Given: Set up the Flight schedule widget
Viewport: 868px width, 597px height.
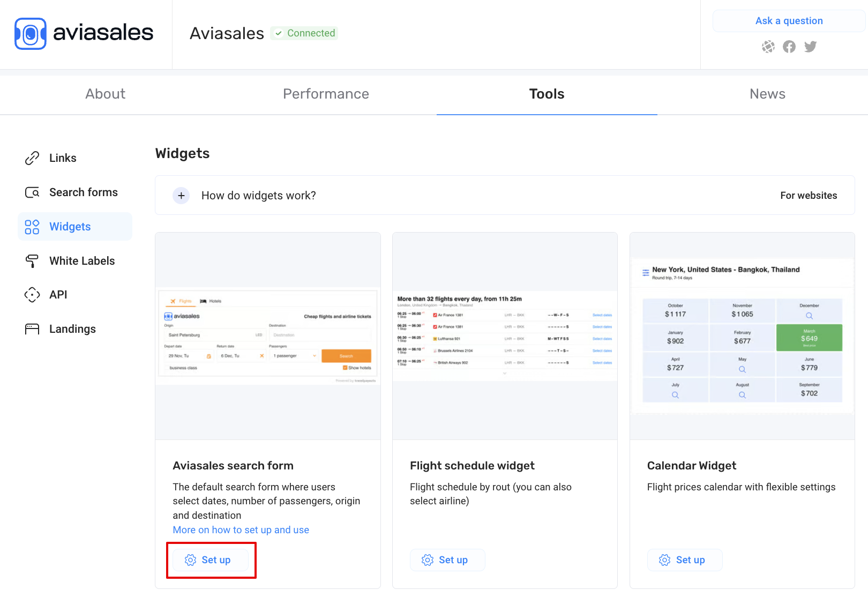Looking at the screenshot, I should 447,560.
